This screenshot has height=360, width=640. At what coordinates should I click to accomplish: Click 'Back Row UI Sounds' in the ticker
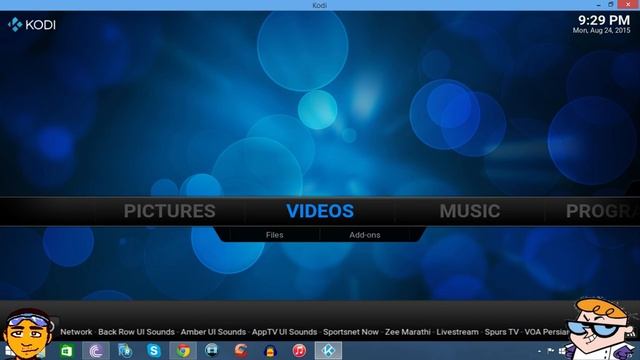[x=136, y=332]
